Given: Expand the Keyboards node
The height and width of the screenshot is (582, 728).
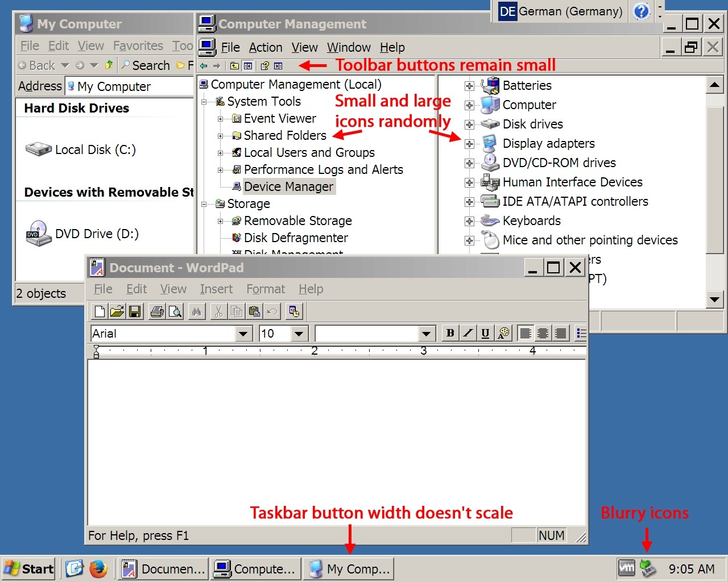Looking at the screenshot, I should pos(469,221).
